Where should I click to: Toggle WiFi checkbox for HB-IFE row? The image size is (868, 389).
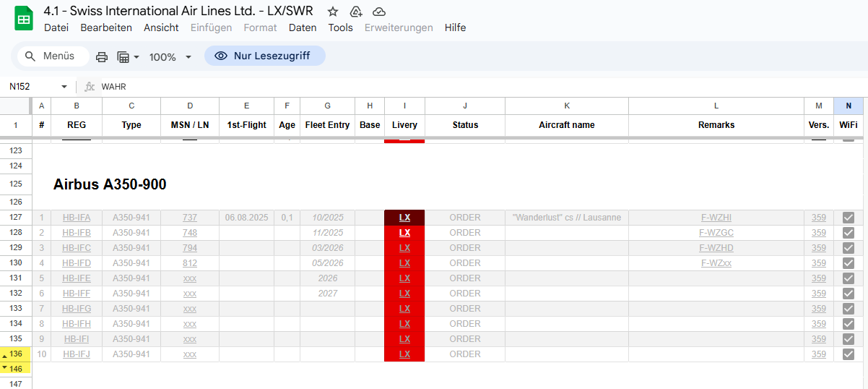coord(849,278)
